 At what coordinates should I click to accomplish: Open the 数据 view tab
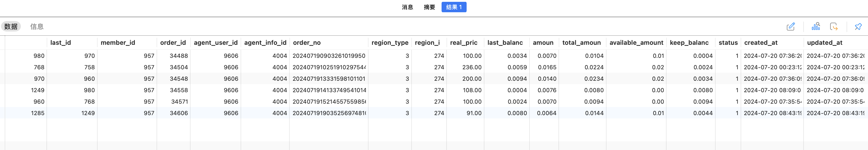click(x=11, y=27)
